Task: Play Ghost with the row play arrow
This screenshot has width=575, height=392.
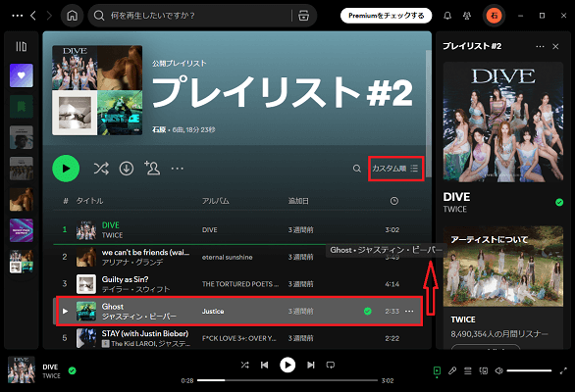Action: [x=65, y=311]
